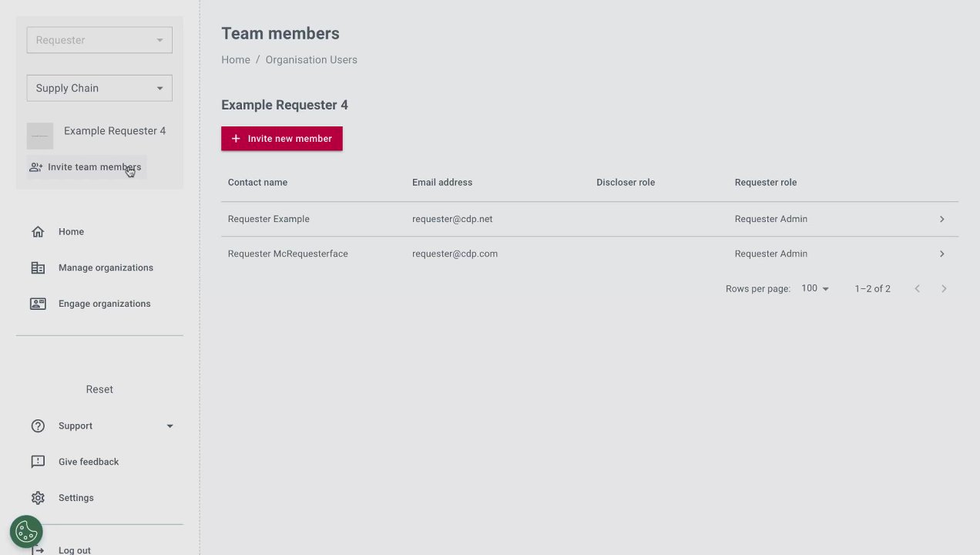Image resolution: width=980 pixels, height=555 pixels.
Task: Click the Support question mark icon
Action: tap(38, 426)
